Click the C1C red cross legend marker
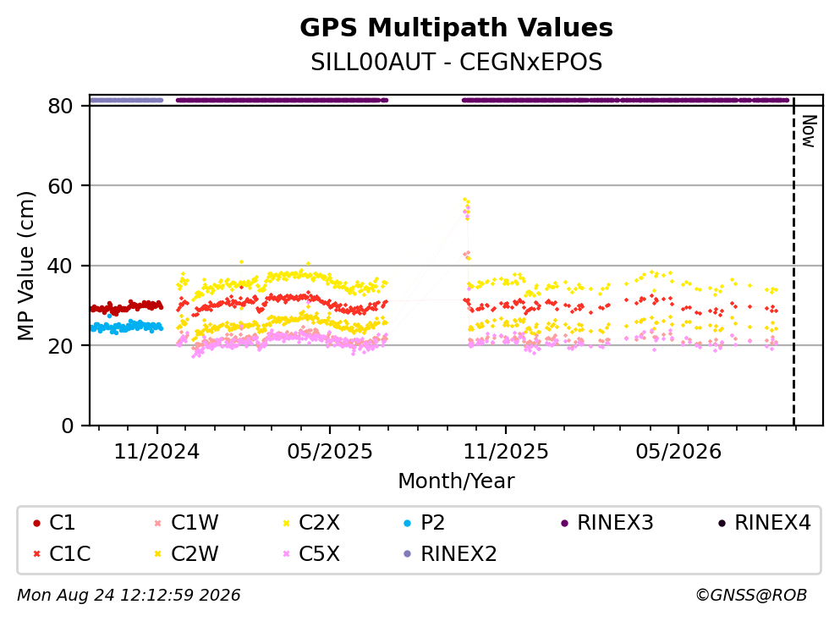The height and width of the screenshot is (621, 840). click(x=36, y=554)
